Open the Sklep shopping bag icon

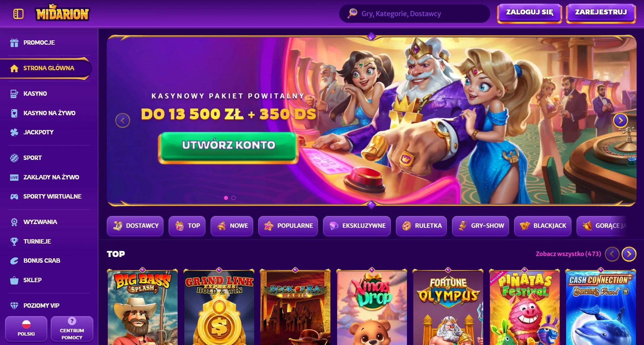[14, 280]
